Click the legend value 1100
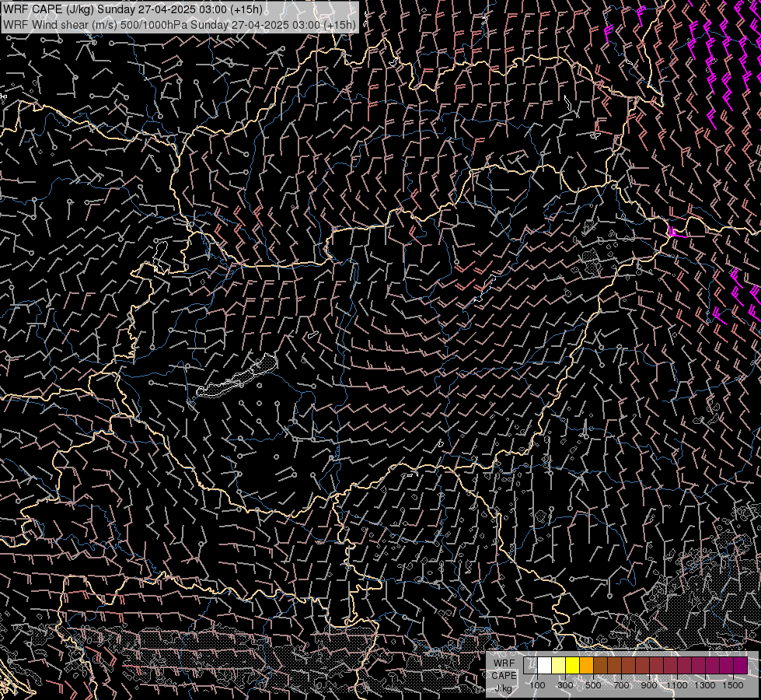The height and width of the screenshot is (700, 761). pos(677,685)
